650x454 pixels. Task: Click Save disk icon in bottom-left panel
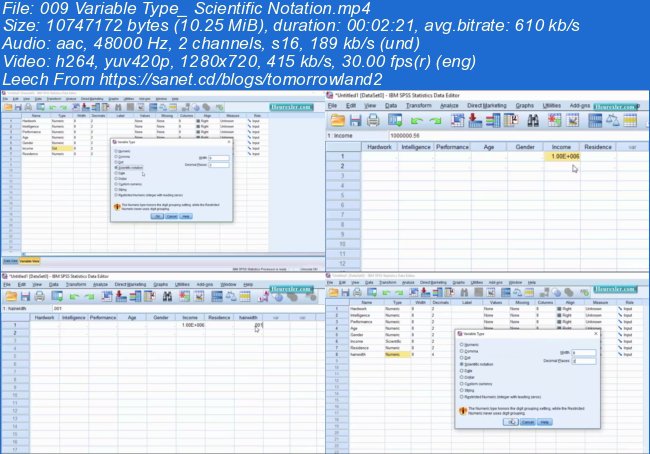pyautogui.click(x=26, y=296)
